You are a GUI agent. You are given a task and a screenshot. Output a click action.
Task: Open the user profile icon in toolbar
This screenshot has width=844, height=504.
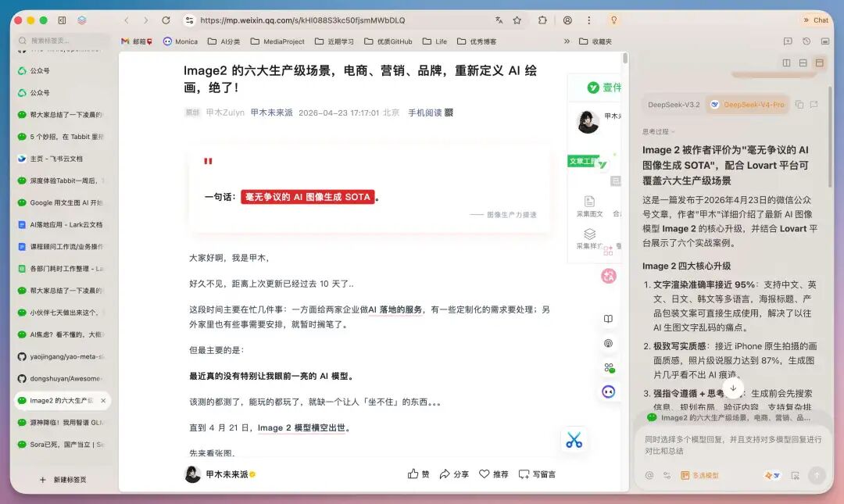pos(567,20)
